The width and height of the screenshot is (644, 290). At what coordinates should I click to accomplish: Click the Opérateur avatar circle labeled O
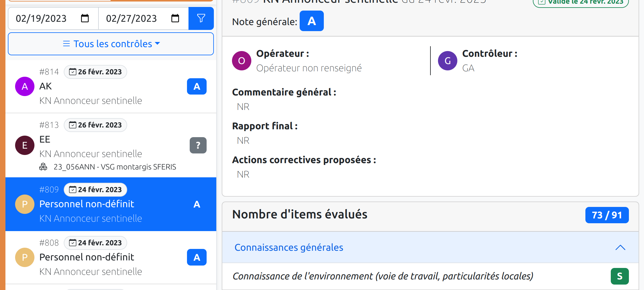tap(241, 61)
